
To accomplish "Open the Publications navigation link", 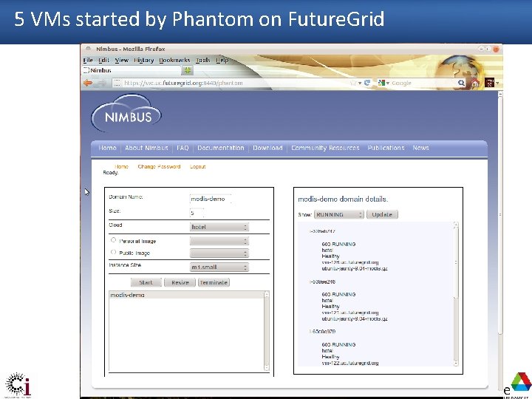I will [x=386, y=148].
